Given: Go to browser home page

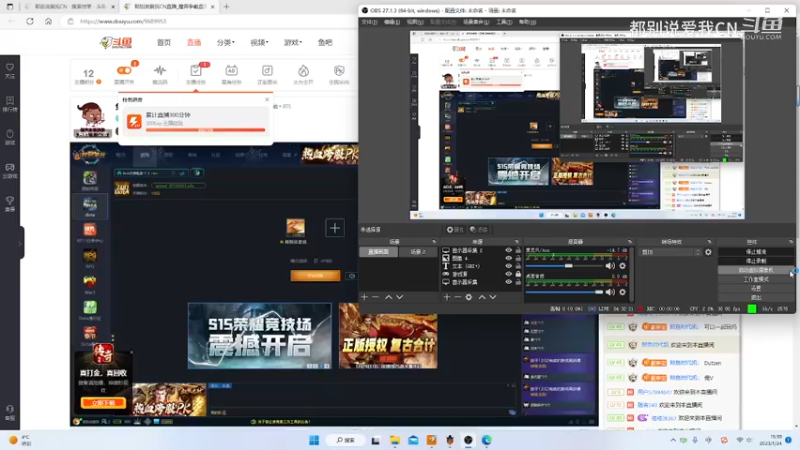Looking at the screenshot, I should [x=48, y=21].
